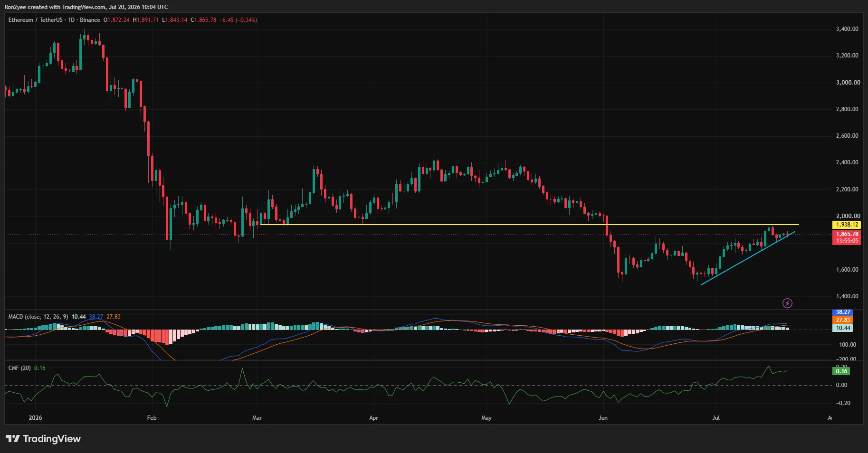Click the red 1,865.78 current price label
This screenshot has height=453, width=868.
coord(847,234)
